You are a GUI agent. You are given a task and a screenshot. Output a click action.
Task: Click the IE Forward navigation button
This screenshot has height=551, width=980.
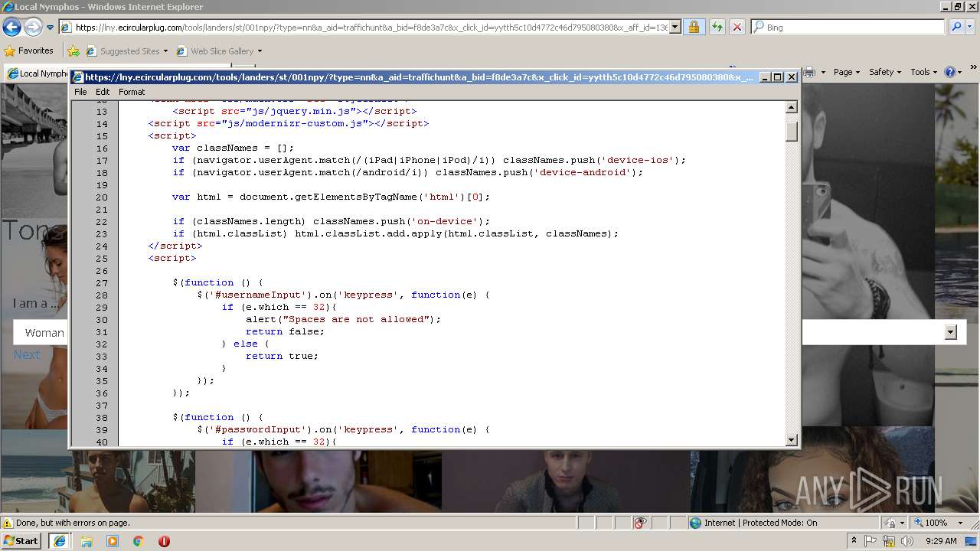33,28
